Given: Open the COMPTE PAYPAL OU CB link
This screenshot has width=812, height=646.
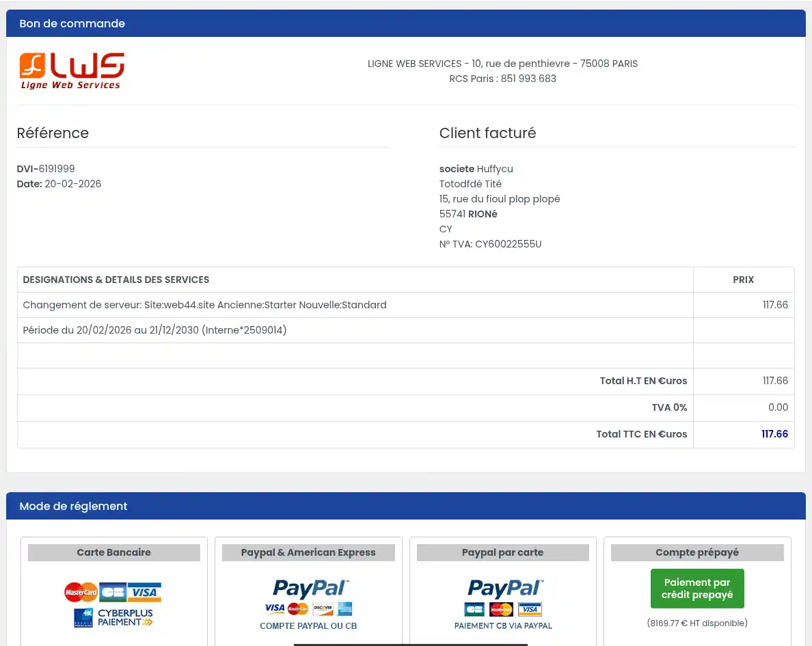Looking at the screenshot, I should (308, 625).
